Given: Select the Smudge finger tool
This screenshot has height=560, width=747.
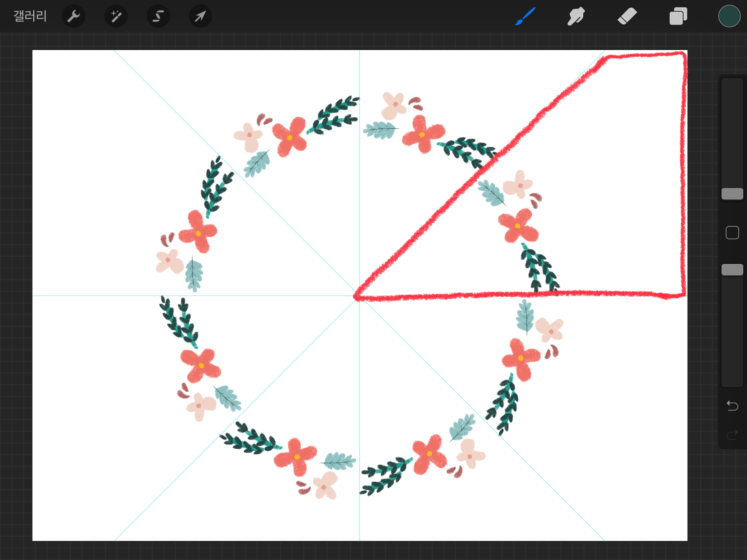Looking at the screenshot, I should (576, 16).
